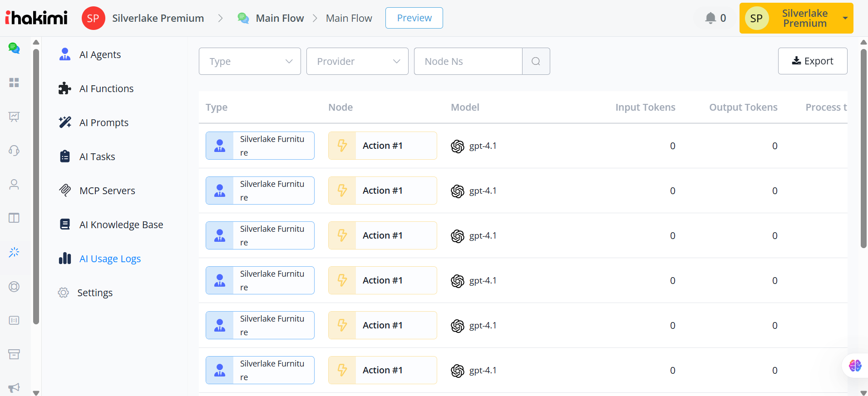Screen dimensions: 868x396
Task: Click the Model column header
Action: [x=465, y=108]
